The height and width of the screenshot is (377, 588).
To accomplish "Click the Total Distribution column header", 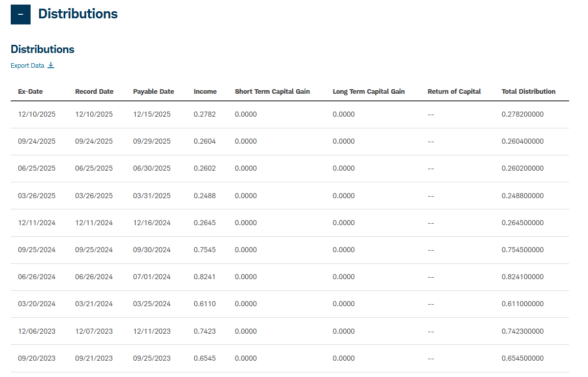I will pos(528,92).
